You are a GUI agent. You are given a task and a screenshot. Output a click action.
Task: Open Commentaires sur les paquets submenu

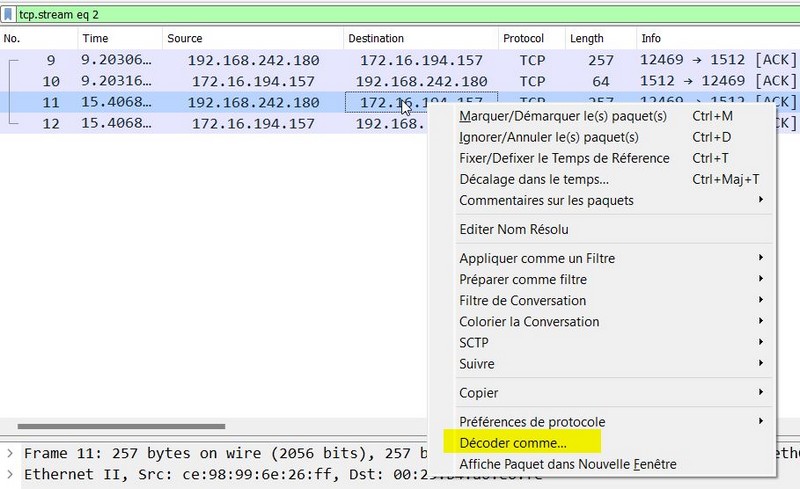pyautogui.click(x=613, y=201)
